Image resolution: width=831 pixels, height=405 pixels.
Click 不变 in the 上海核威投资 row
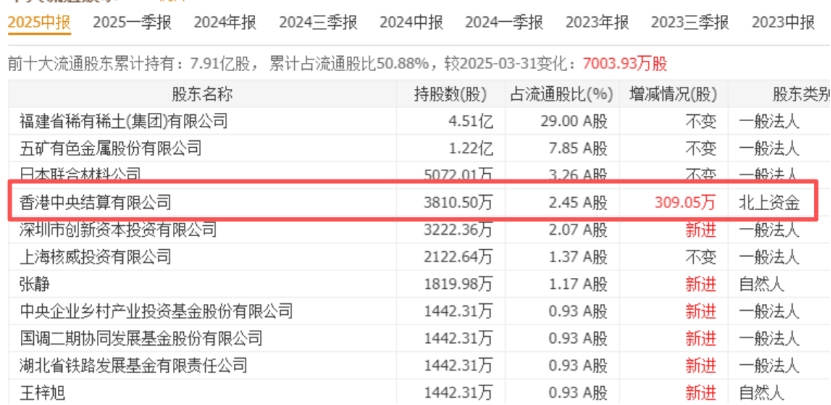[x=701, y=257]
